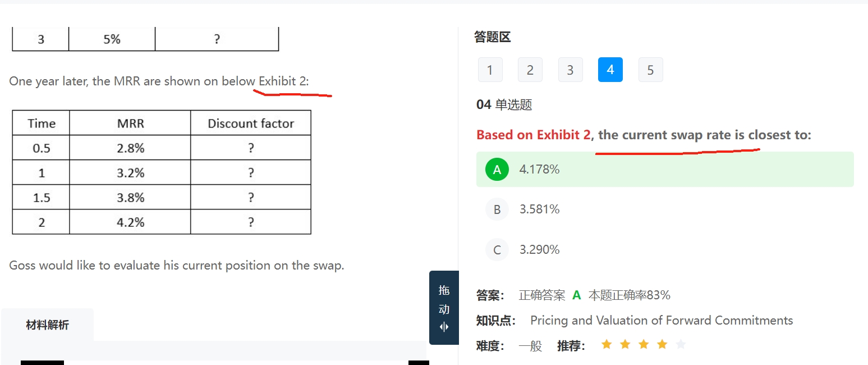Image resolution: width=868 pixels, height=365 pixels.
Task: Click the Discount factor column header
Action: 251,124
